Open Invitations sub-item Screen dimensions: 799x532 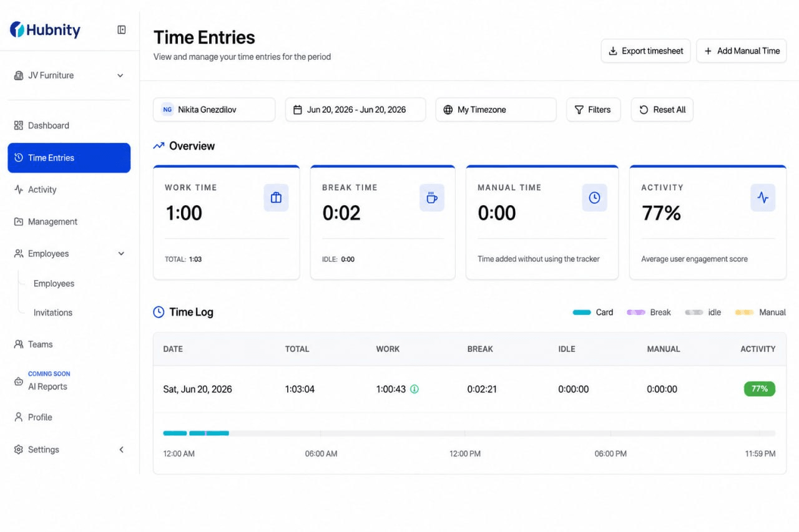(53, 313)
